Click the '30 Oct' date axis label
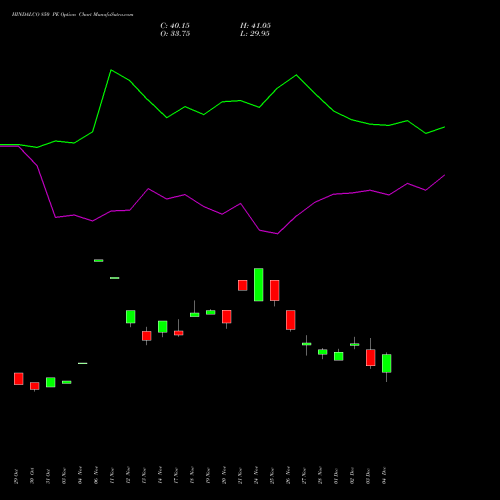Image resolution: width=500 pixels, height=500 pixels. pyautogui.click(x=32, y=476)
